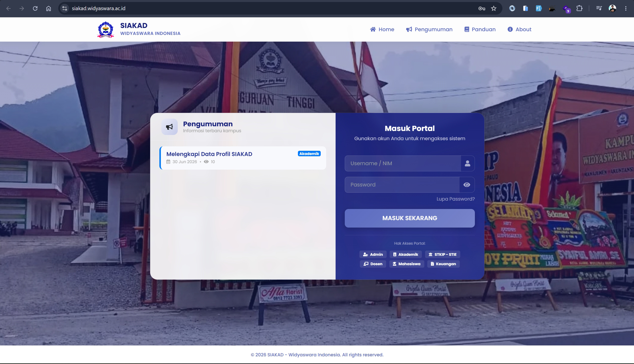Bookmark this page with star icon
The image size is (634, 364).
click(x=494, y=8)
